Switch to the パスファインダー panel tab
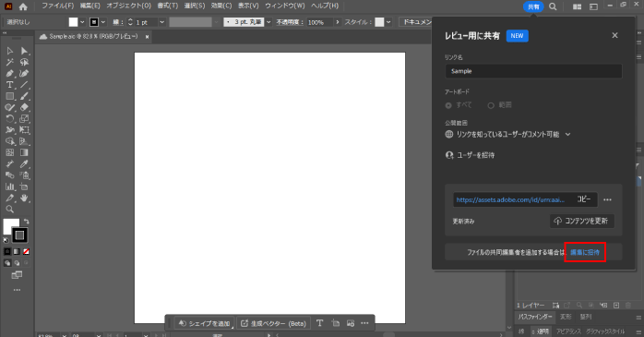644x337 pixels. (535, 317)
